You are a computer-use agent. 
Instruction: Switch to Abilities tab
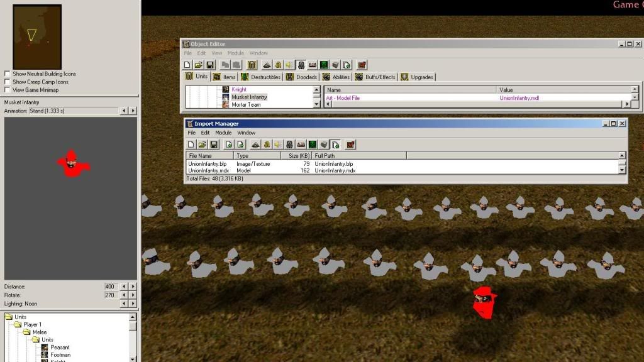[x=336, y=77]
